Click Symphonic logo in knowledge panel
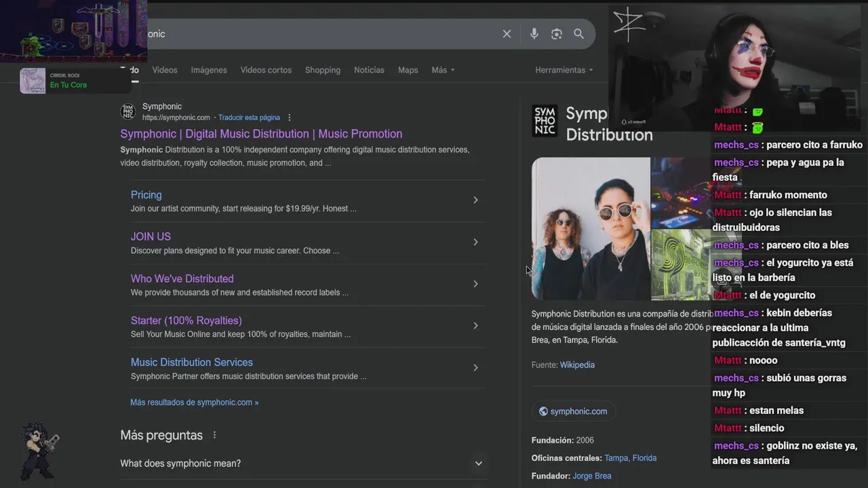The width and height of the screenshot is (868, 488). coord(545,121)
